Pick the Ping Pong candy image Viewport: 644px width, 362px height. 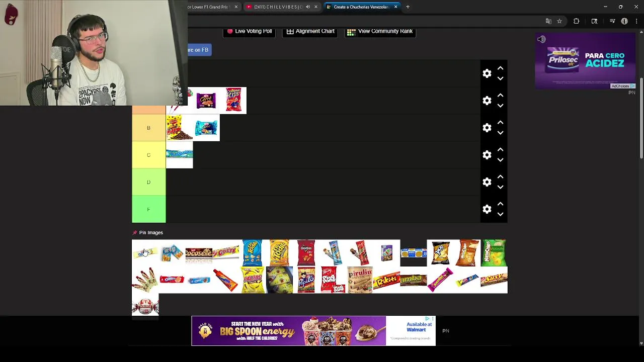(333, 280)
